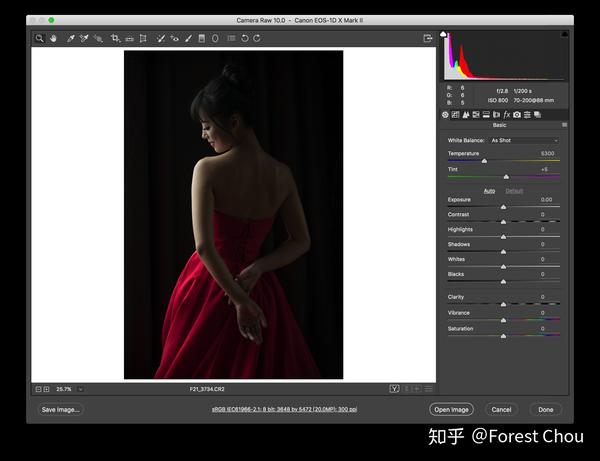Choose the Red Eye Removal tool
This screenshot has width=600, height=461.
point(174,38)
